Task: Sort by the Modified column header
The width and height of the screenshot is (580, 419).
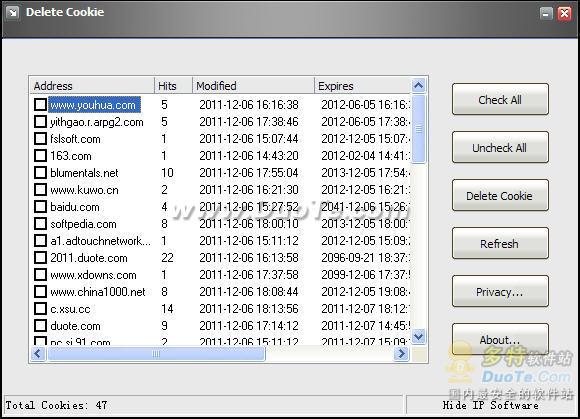Action: [x=253, y=86]
